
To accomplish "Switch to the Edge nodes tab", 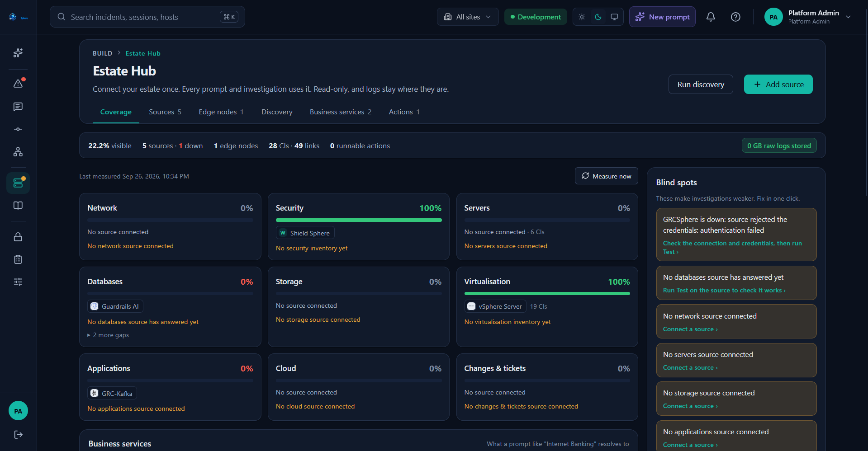I will [221, 112].
